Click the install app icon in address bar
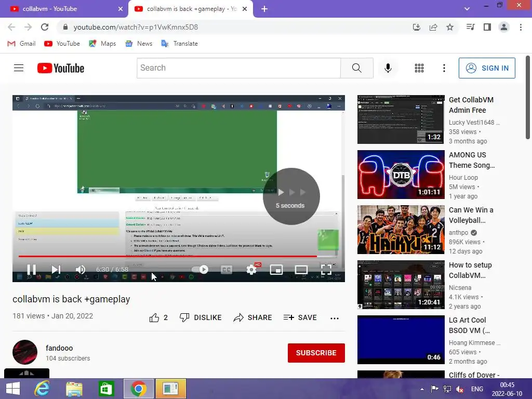 coord(416,27)
